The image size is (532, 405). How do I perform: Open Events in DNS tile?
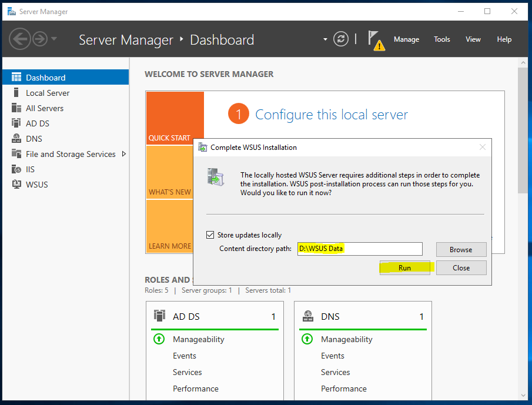(333, 356)
